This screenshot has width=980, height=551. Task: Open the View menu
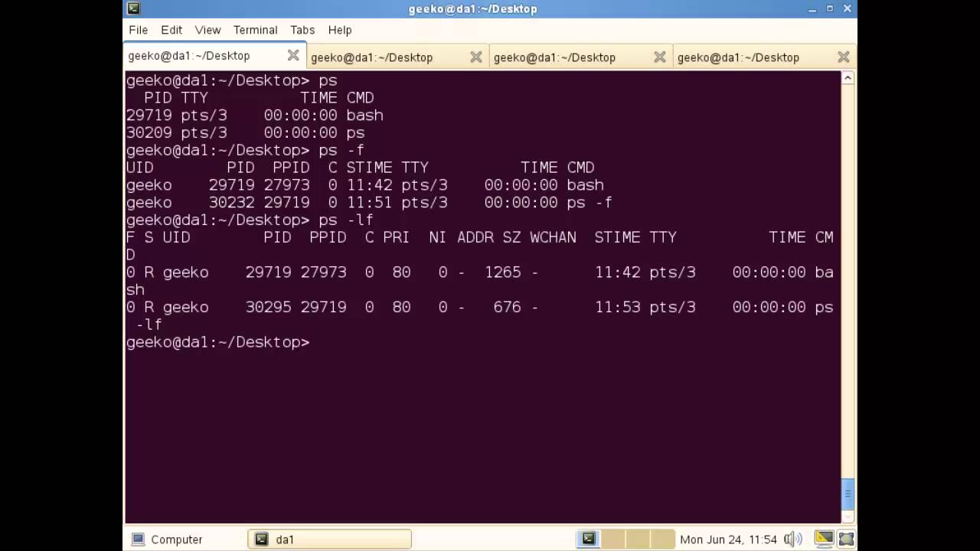point(207,30)
